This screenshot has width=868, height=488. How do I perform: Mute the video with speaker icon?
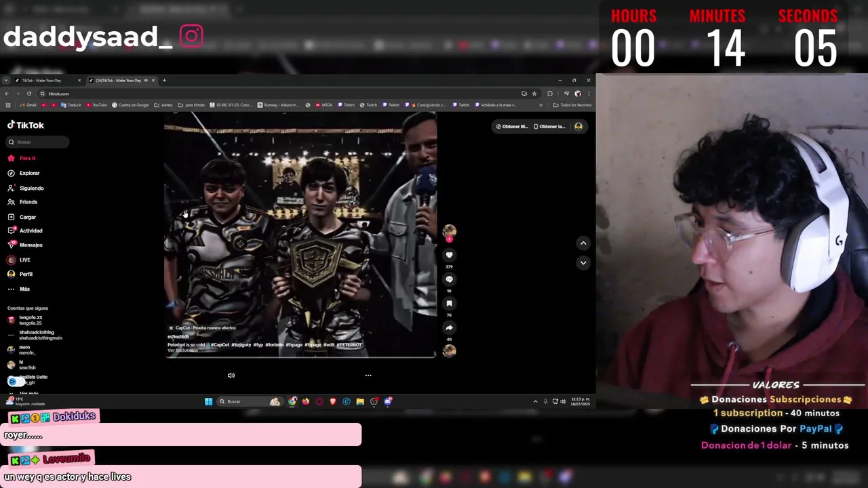(x=231, y=375)
